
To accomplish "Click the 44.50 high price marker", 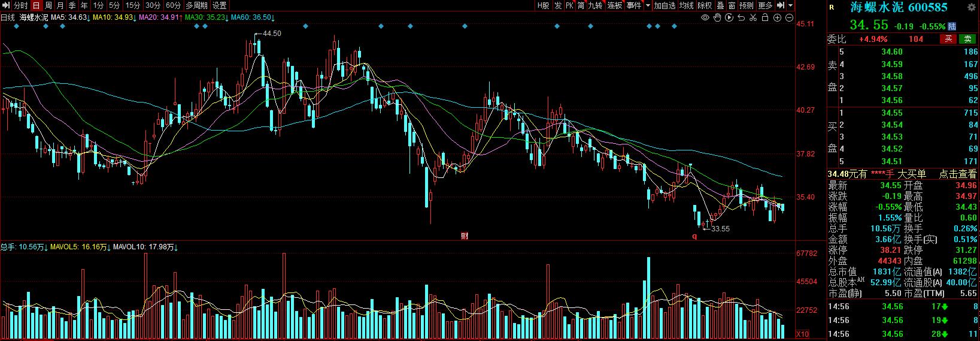I will 272,34.
